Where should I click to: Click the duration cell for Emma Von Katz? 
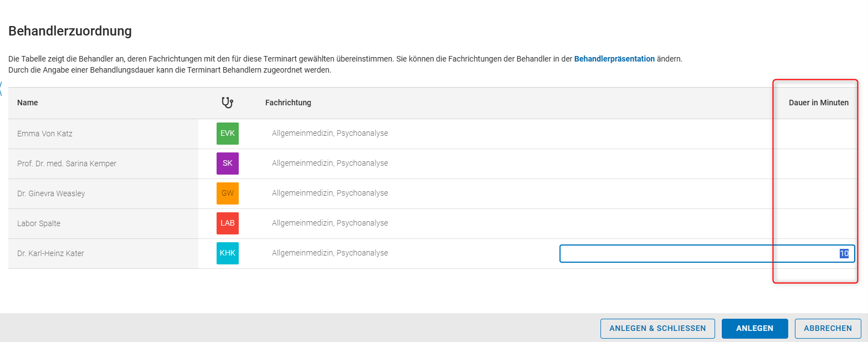814,134
